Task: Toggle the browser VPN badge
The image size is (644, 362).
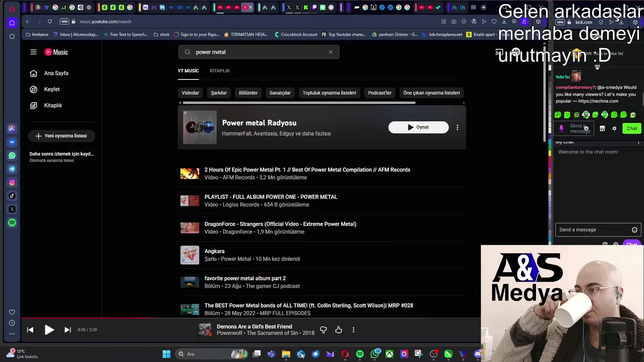Action: coord(64,22)
